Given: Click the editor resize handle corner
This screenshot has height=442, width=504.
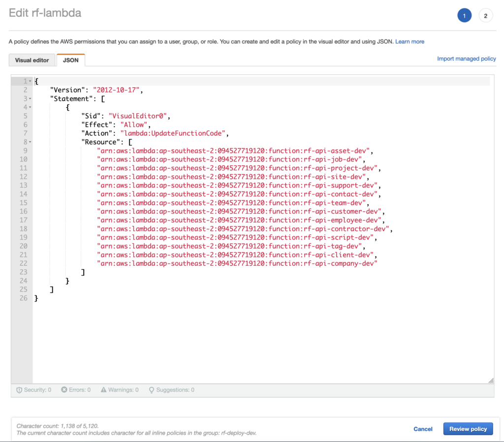Looking at the screenshot, I should (x=491, y=380).
